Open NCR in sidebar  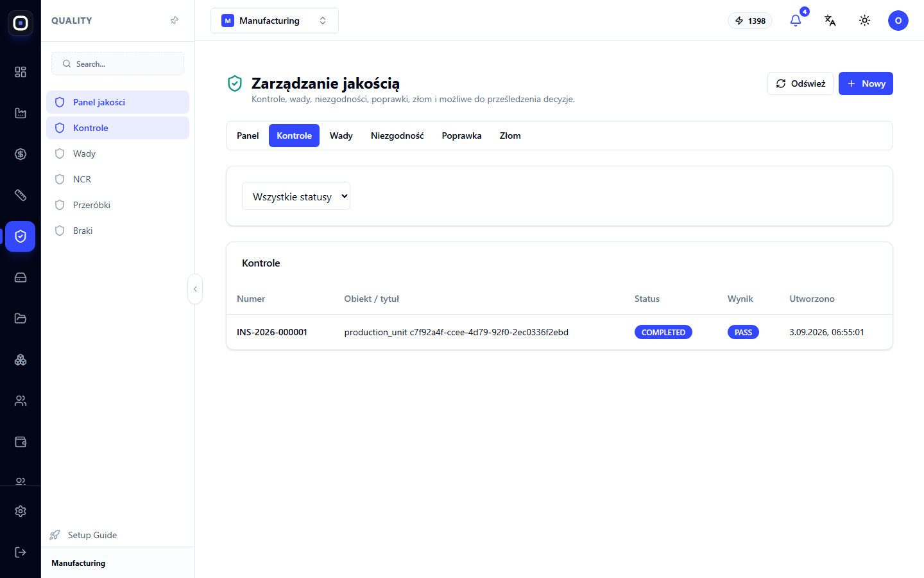point(117,179)
